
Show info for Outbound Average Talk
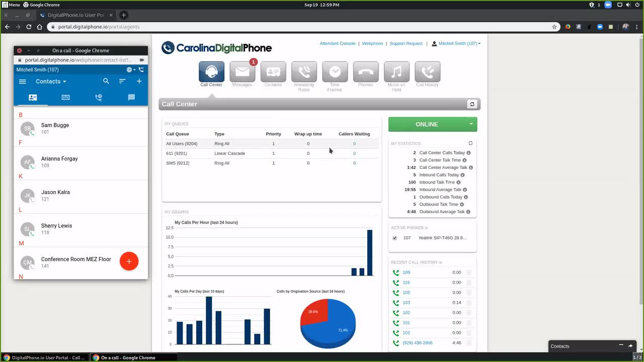point(468,212)
